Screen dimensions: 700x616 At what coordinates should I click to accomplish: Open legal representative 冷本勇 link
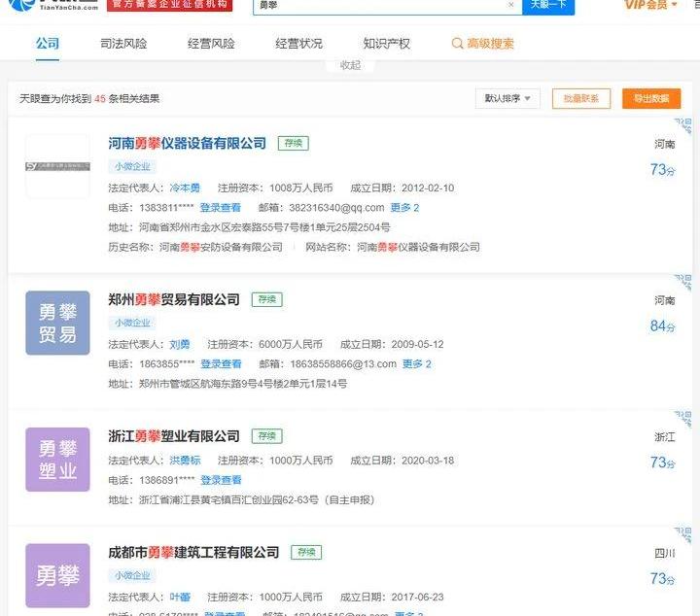click(x=185, y=188)
